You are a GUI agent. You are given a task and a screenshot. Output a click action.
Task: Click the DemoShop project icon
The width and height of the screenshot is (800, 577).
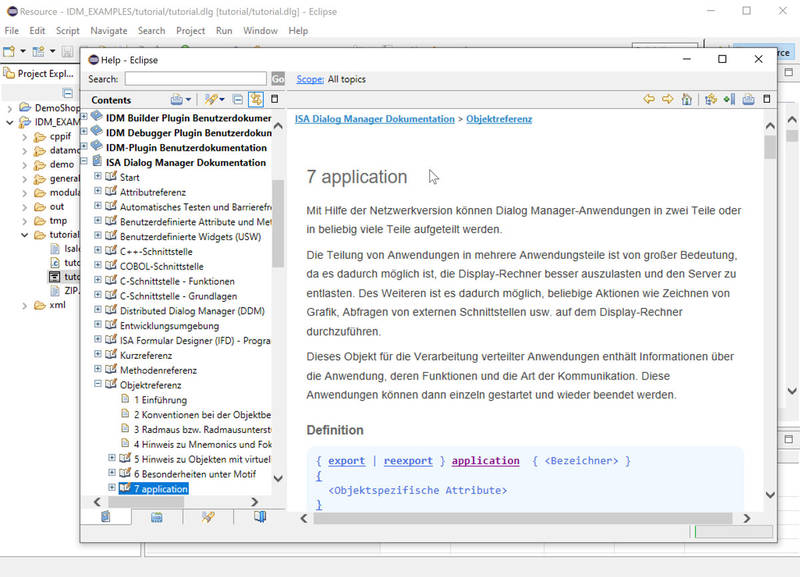coord(25,108)
